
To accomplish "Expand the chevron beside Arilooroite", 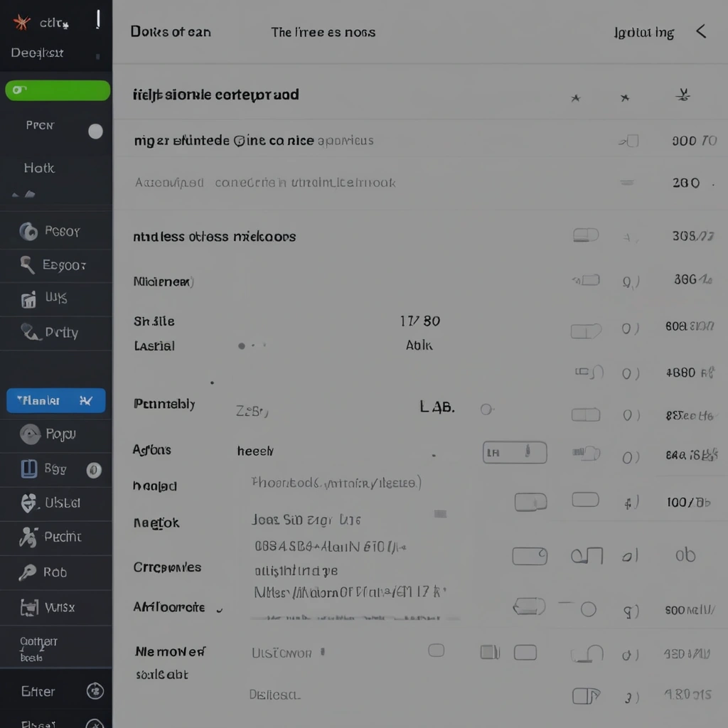I will pos(220,610).
